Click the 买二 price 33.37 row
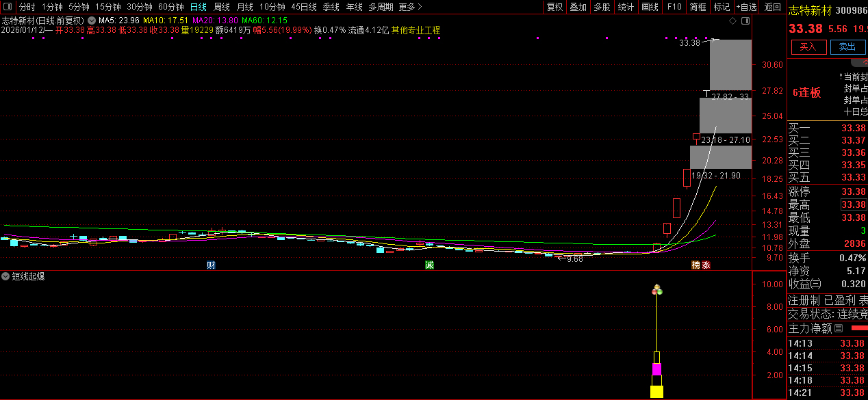The image size is (868, 400). (828, 140)
